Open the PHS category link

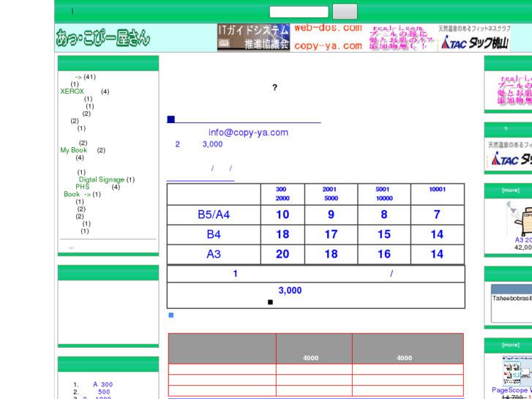tap(83, 187)
